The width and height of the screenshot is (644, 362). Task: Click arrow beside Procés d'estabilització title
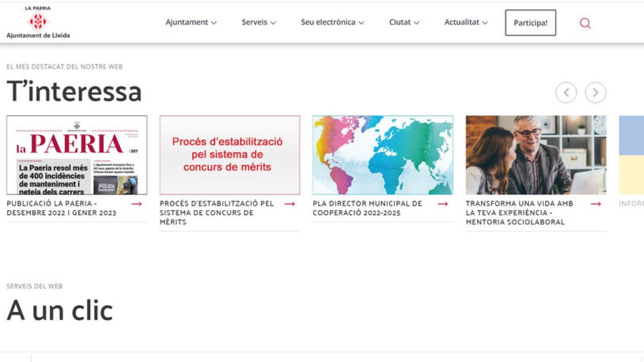click(x=290, y=204)
